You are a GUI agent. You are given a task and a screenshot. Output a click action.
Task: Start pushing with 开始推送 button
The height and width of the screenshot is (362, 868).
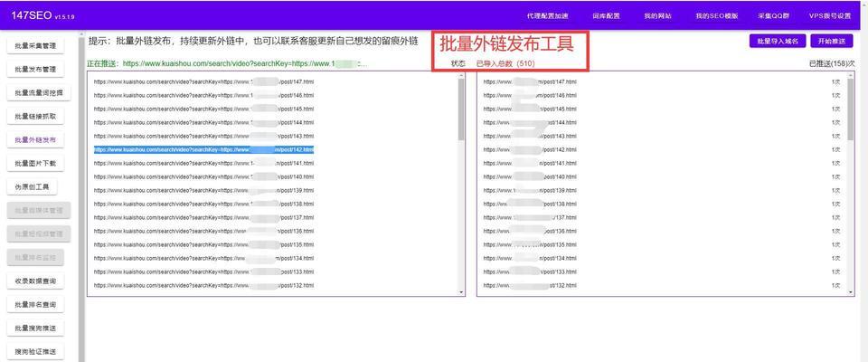click(832, 41)
